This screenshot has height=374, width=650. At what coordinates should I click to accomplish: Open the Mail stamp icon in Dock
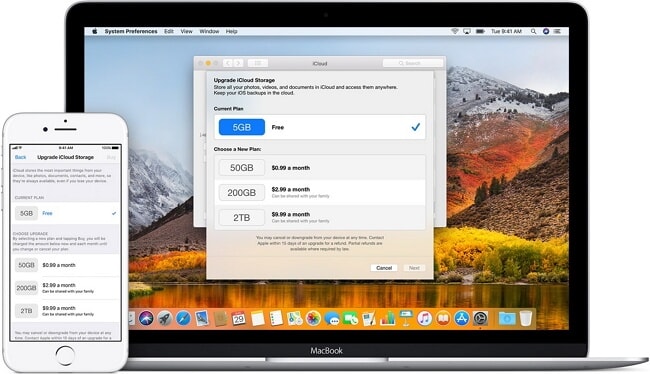pyautogui.click(x=202, y=318)
